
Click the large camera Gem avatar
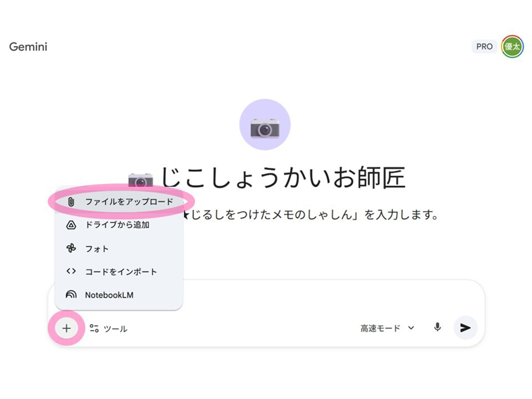click(x=265, y=125)
